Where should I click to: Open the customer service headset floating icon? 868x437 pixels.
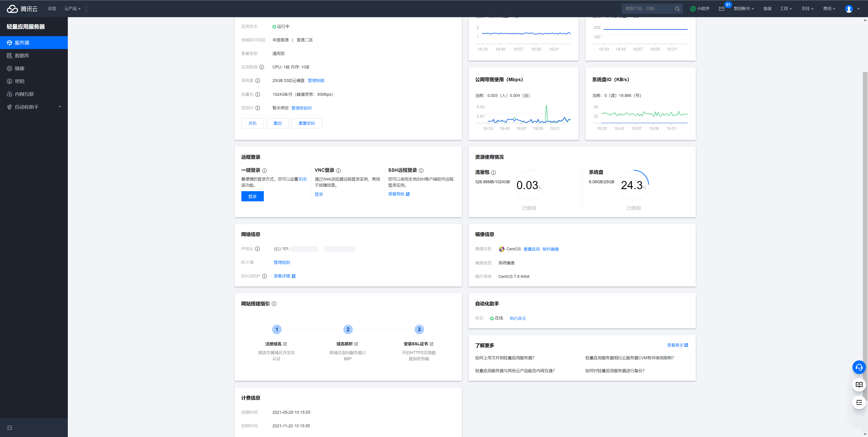[859, 367]
